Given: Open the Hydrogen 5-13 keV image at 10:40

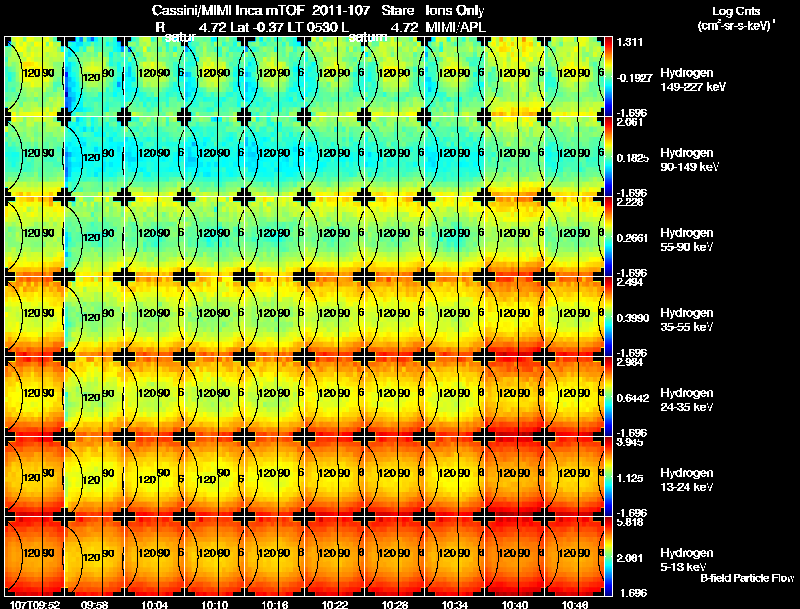Looking at the screenshot, I should [515, 557].
